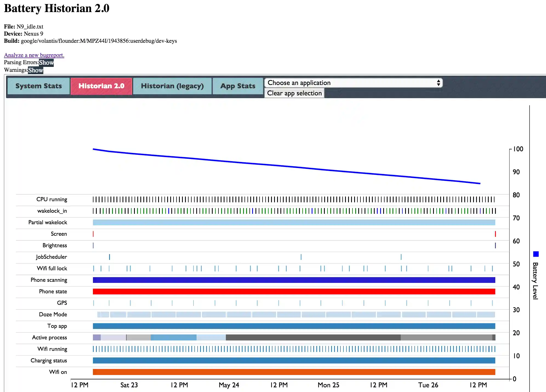Click the red Phone state bar
Viewport: 546px width, 392px height.
(x=294, y=291)
